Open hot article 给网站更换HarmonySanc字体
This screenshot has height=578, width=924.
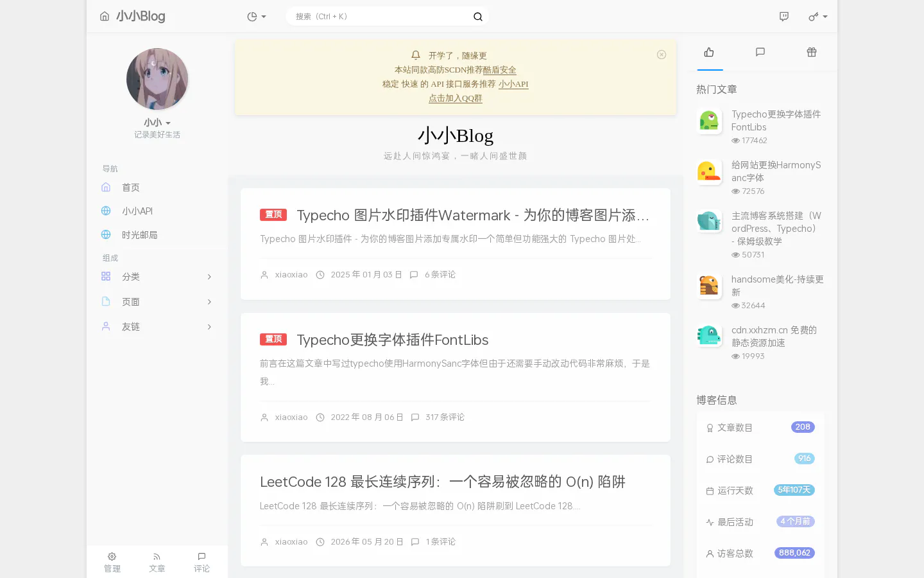(x=776, y=171)
